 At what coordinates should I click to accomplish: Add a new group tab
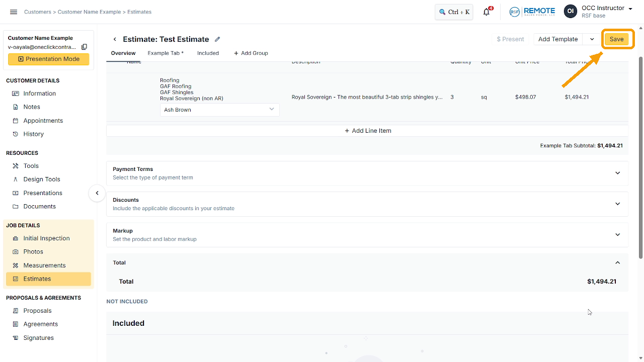tap(251, 53)
